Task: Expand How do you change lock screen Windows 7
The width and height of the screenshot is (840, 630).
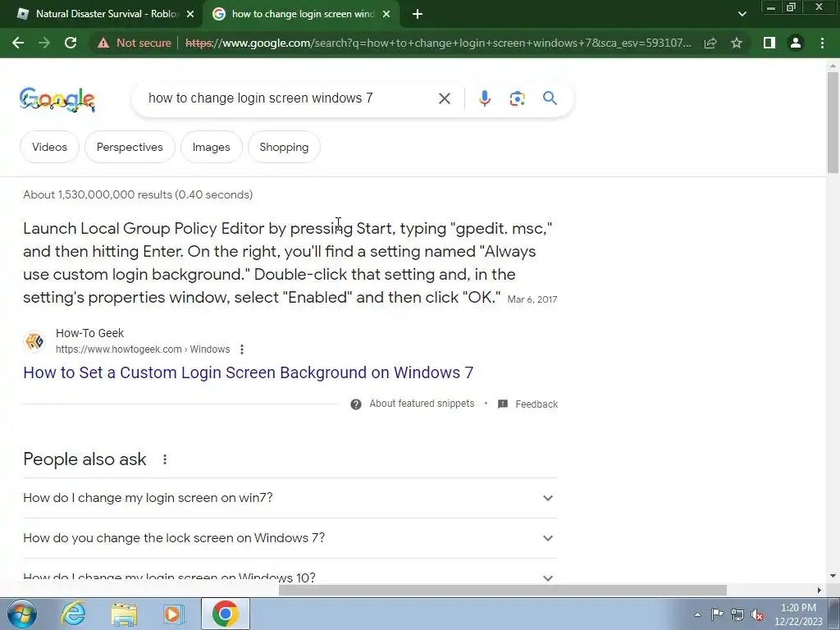Action: point(290,538)
